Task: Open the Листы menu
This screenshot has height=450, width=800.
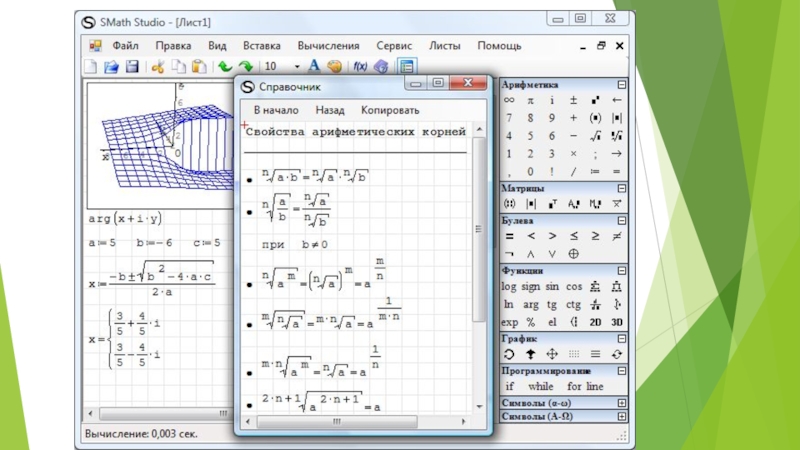Action: (445, 46)
